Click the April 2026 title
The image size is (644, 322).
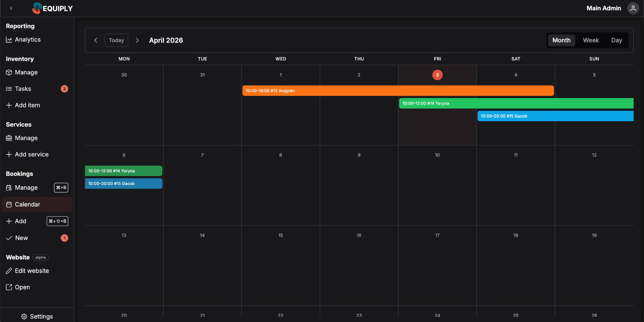point(166,40)
